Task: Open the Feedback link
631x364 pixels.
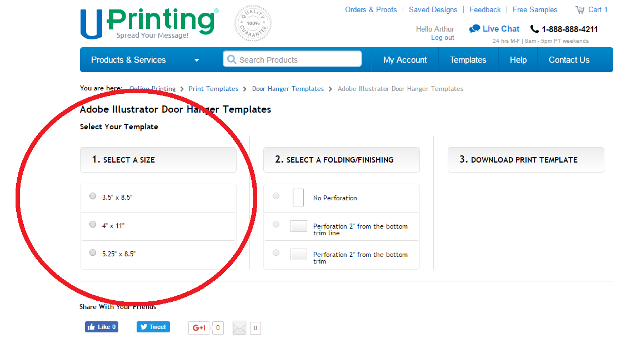Action: (485, 9)
